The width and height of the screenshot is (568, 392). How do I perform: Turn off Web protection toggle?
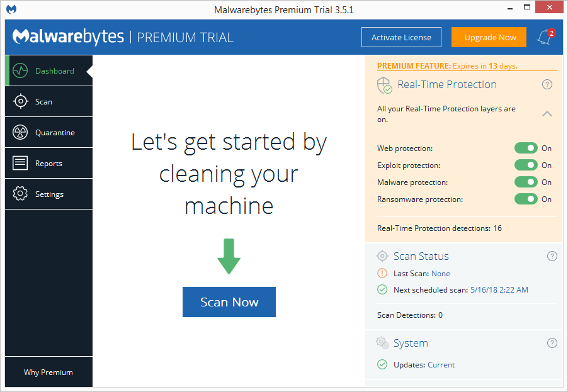pyautogui.click(x=526, y=148)
